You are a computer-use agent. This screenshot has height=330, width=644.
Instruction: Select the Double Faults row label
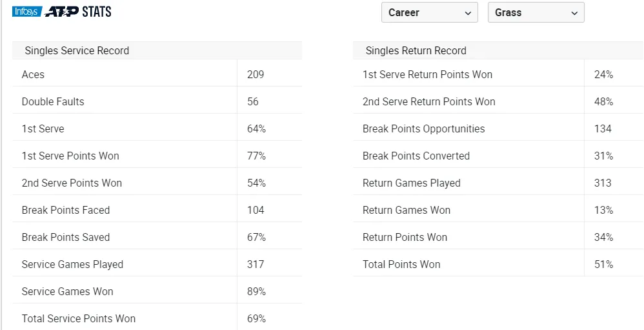(x=53, y=101)
